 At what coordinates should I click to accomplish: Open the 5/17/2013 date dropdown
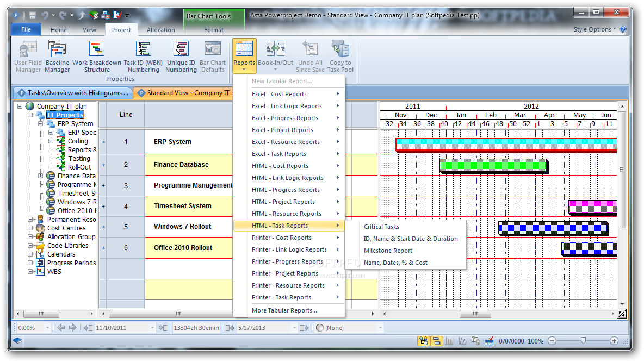click(294, 328)
